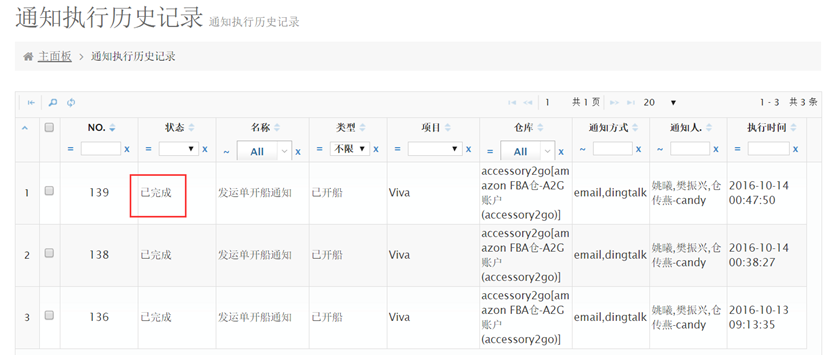Click the 通知方式 column header label

(x=609, y=127)
